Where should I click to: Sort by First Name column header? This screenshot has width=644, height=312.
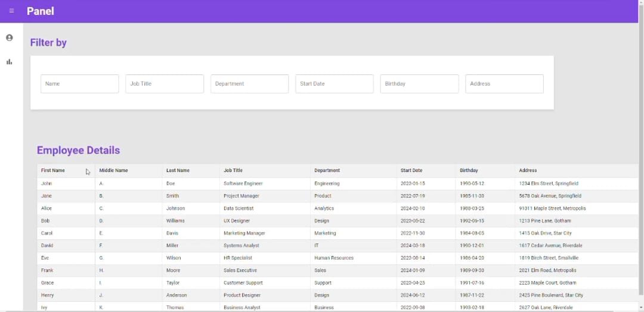click(x=53, y=171)
